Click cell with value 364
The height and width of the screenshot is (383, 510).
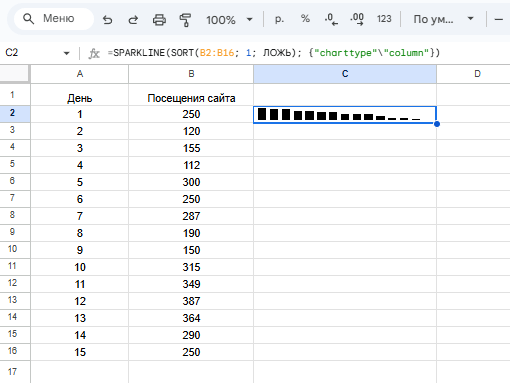point(191,318)
